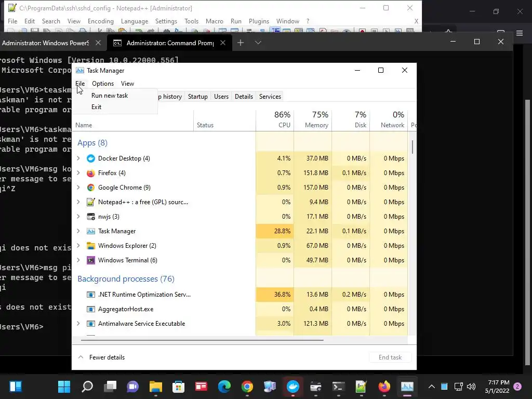Viewport: 532px width, 399px height.
Task: Click the nwjs process icon
Action: pyautogui.click(x=90, y=217)
